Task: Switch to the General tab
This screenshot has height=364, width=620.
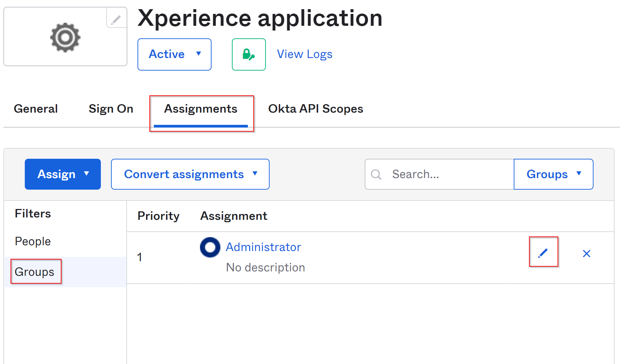Action: pos(36,109)
